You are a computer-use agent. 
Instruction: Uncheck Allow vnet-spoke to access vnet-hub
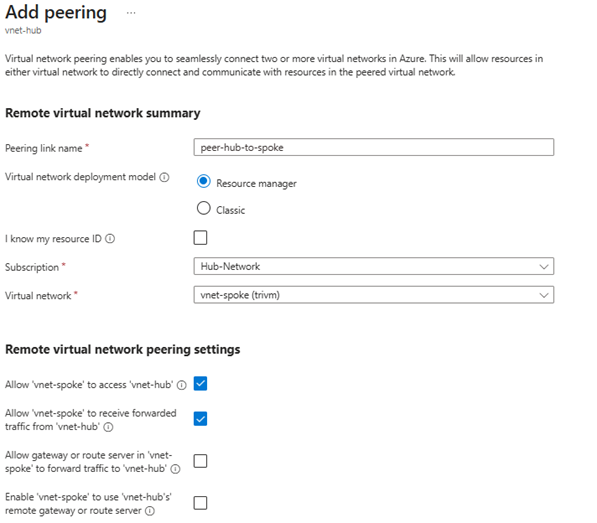point(200,383)
